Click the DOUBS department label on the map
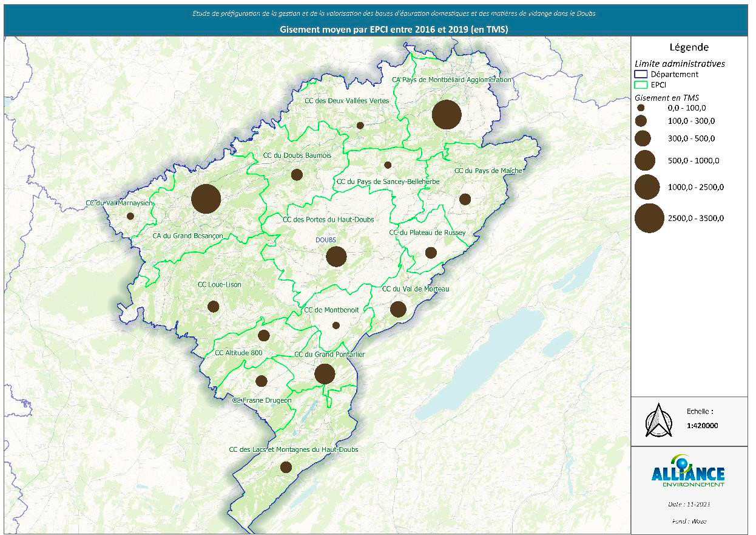The height and width of the screenshot is (535, 756). [x=325, y=240]
